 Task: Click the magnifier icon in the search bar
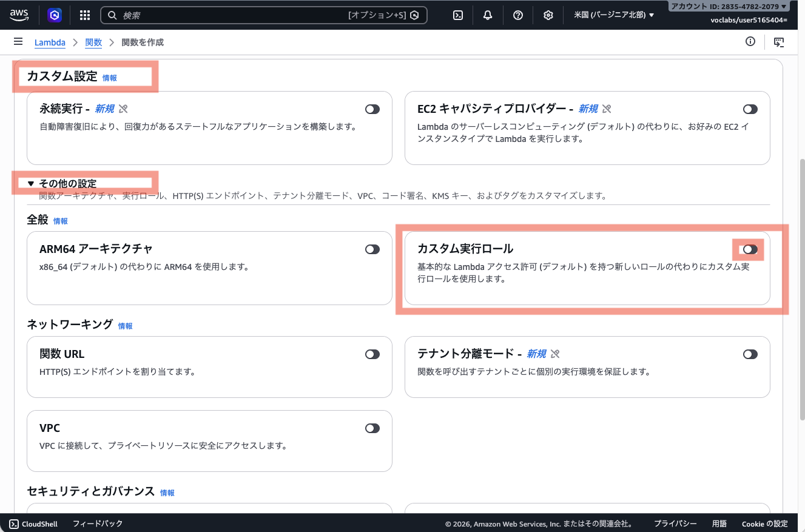pos(112,15)
